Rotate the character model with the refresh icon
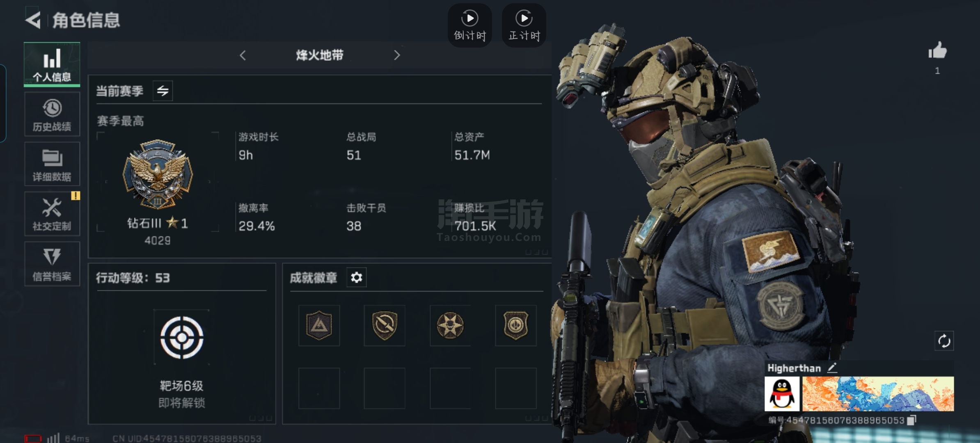Screen dimensions: 980x443 point(944,341)
